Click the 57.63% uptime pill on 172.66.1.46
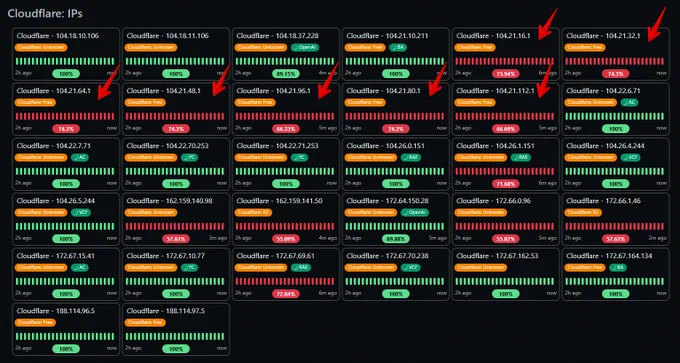Viewport: 680px width, 363px height. [616, 239]
